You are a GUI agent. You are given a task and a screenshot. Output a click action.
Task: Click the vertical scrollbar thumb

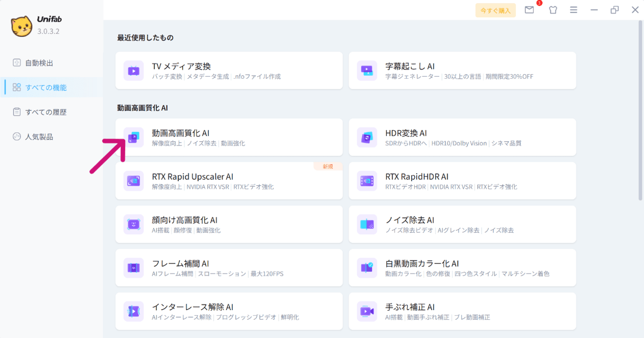coord(640,112)
